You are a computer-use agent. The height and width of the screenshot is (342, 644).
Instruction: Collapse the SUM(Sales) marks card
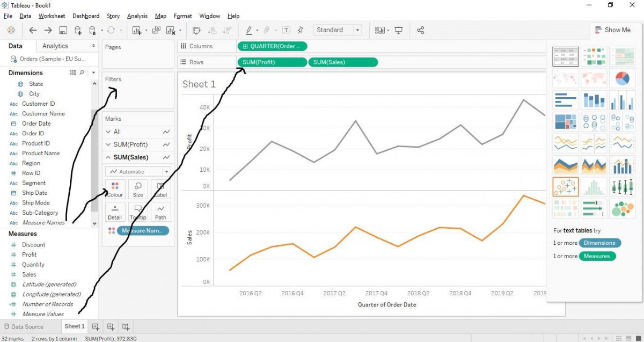pos(108,157)
